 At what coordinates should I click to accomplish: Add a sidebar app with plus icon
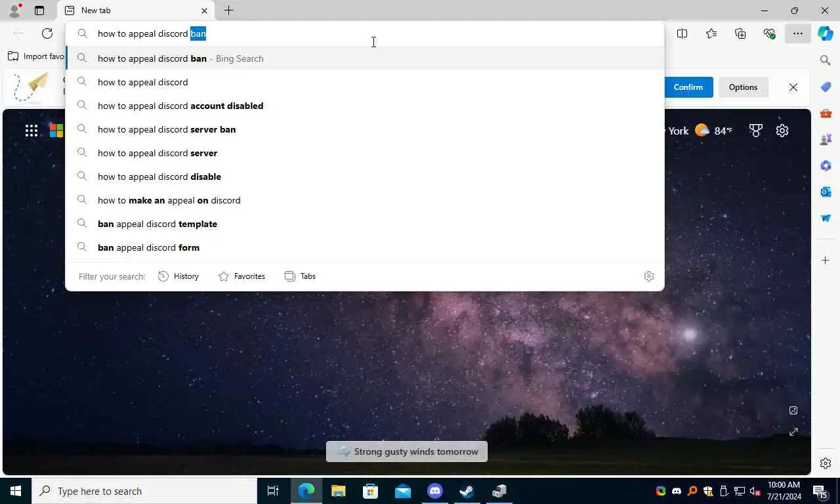(x=826, y=261)
